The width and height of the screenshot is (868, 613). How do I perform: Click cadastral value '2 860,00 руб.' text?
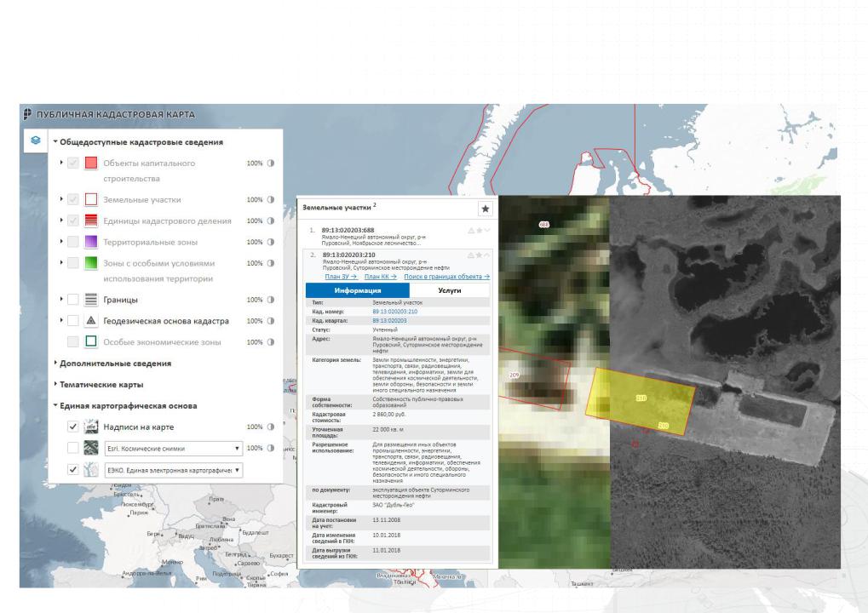pyautogui.click(x=389, y=414)
